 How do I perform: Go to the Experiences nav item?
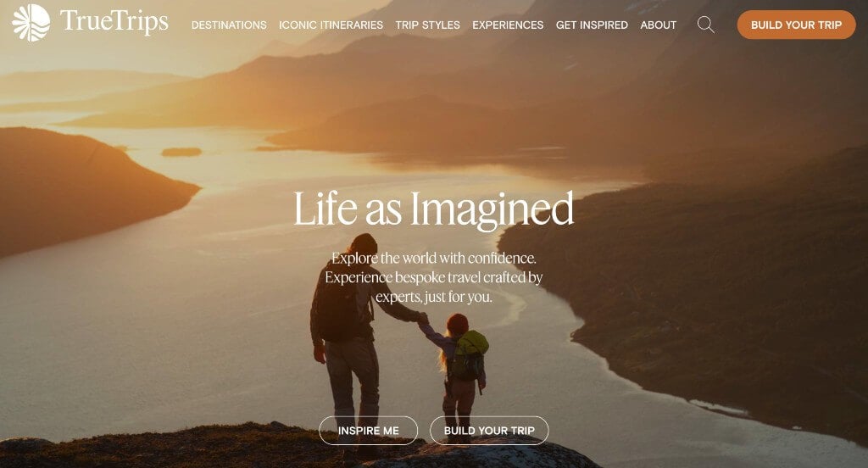coord(508,25)
